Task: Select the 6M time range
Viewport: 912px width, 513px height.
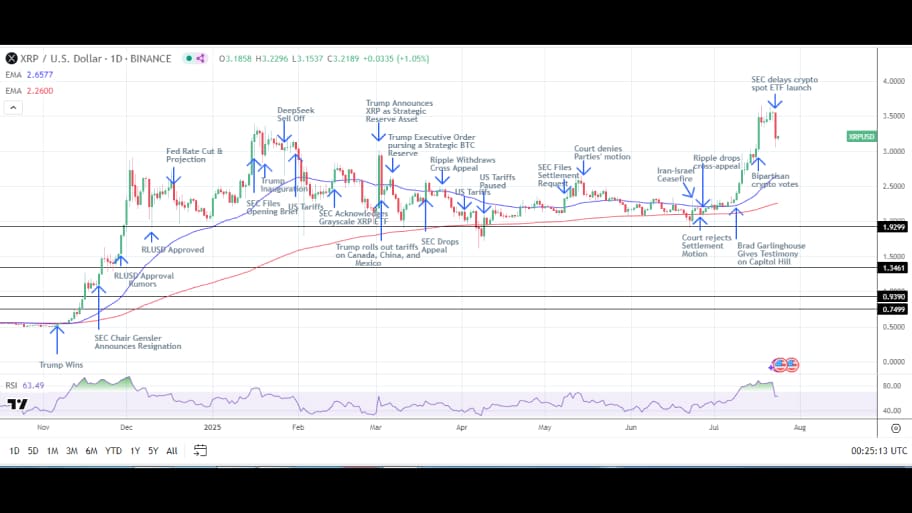Action: point(91,451)
